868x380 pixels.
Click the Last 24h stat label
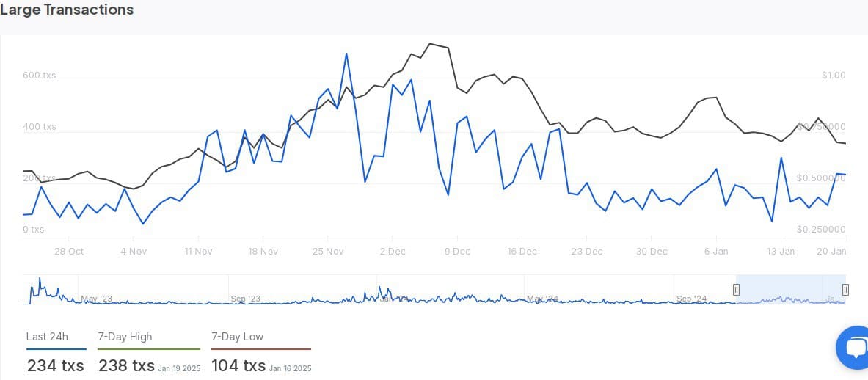[x=47, y=337]
